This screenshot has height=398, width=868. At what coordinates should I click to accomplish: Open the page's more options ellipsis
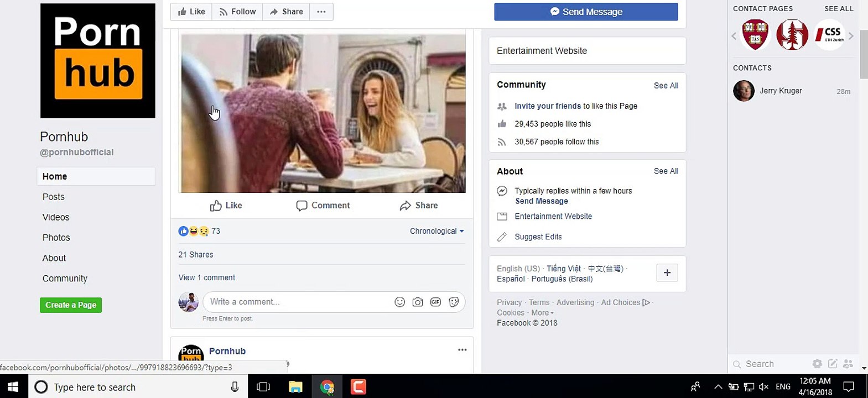click(321, 12)
